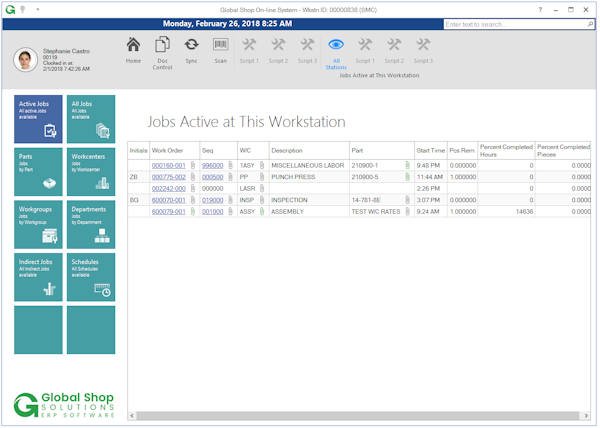Run Script 1 right of All Stations

pyautogui.click(x=365, y=50)
